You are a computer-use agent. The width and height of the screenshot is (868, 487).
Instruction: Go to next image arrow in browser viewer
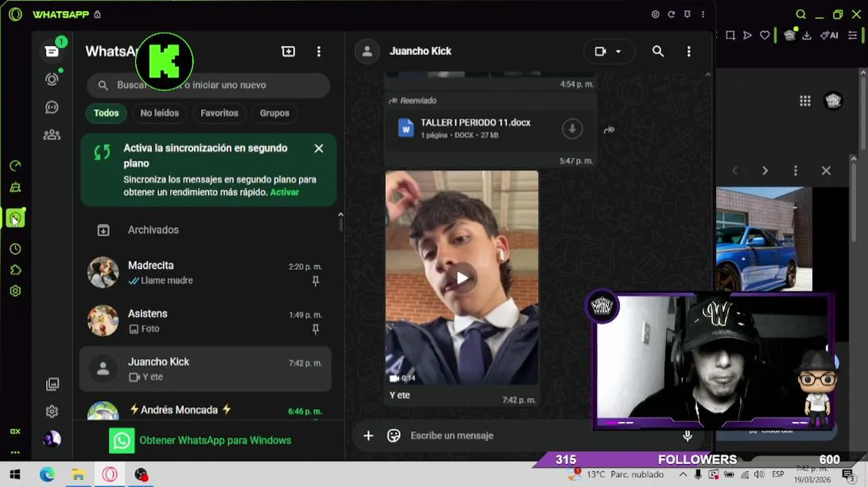coord(765,170)
